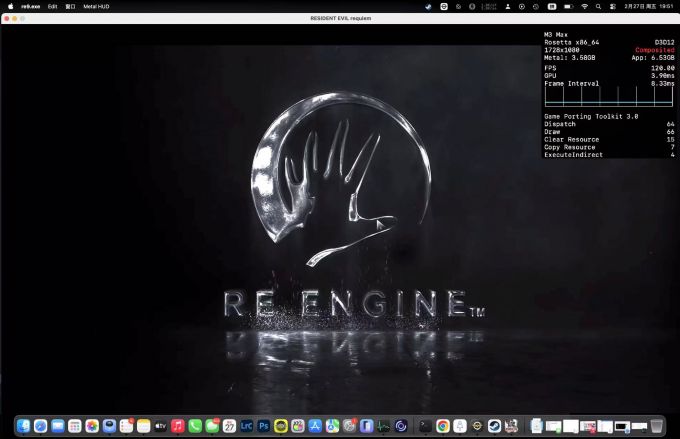
Task: Open the Steam app in the Dock
Action: click(x=494, y=426)
